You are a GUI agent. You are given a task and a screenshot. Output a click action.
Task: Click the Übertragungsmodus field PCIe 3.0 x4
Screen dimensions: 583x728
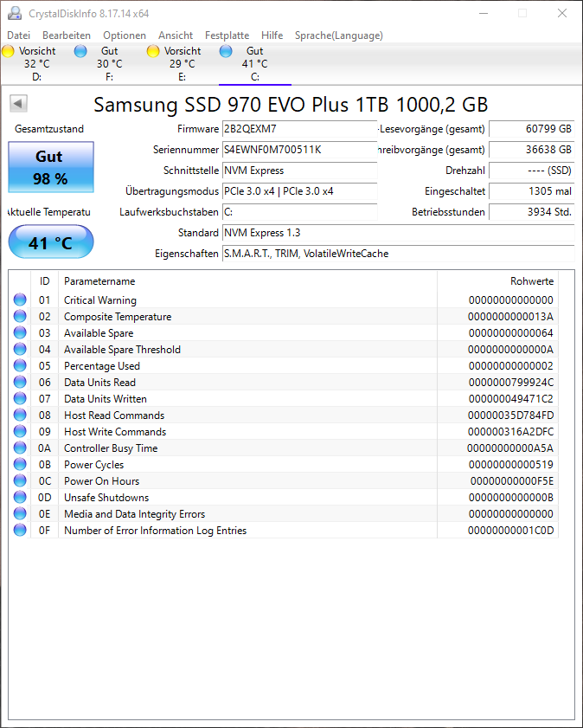click(x=299, y=191)
